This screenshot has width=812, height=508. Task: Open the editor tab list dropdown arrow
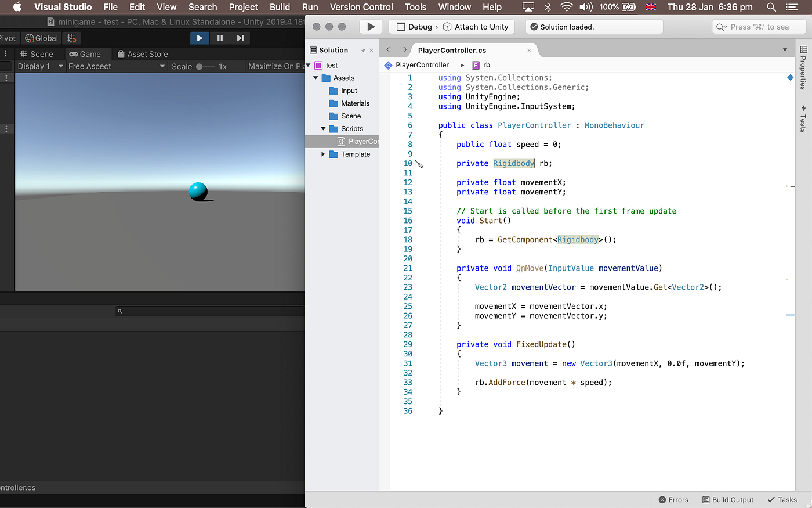(x=785, y=50)
